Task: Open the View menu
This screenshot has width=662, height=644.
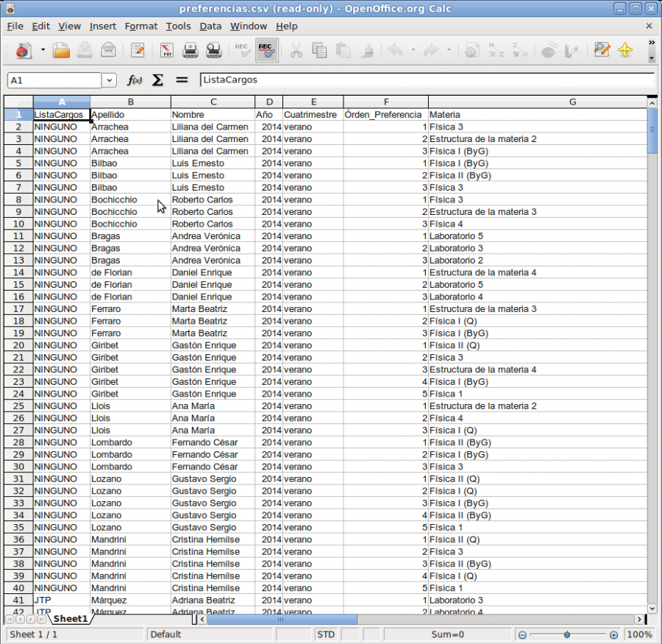Action: coord(69,26)
